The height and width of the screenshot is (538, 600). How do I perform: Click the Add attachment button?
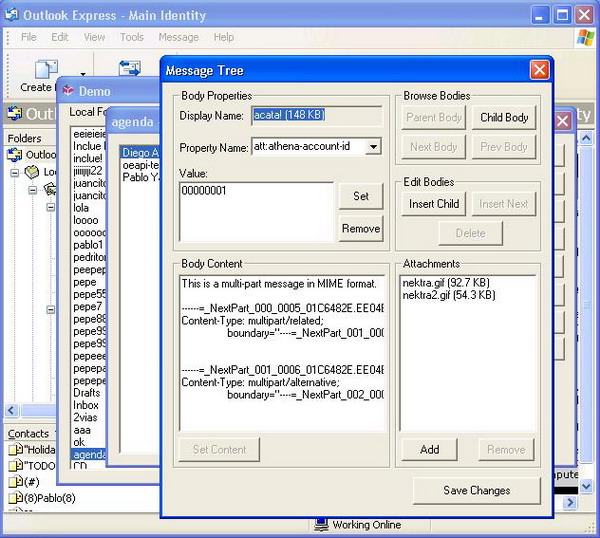(429, 449)
